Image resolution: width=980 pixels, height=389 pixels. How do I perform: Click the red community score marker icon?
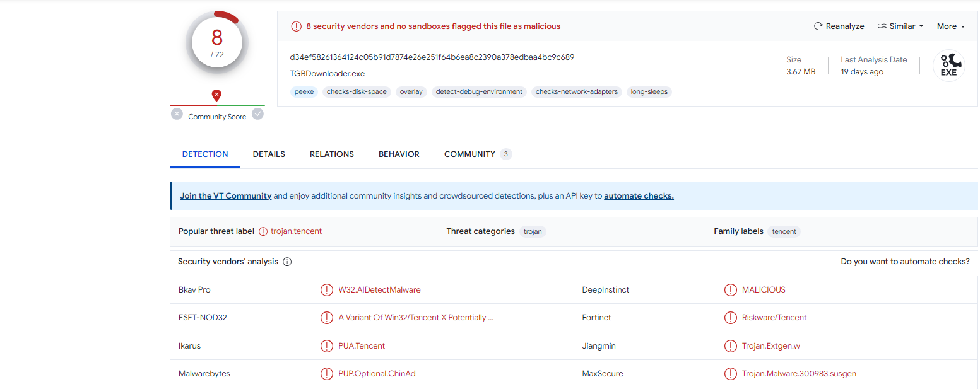click(x=217, y=95)
